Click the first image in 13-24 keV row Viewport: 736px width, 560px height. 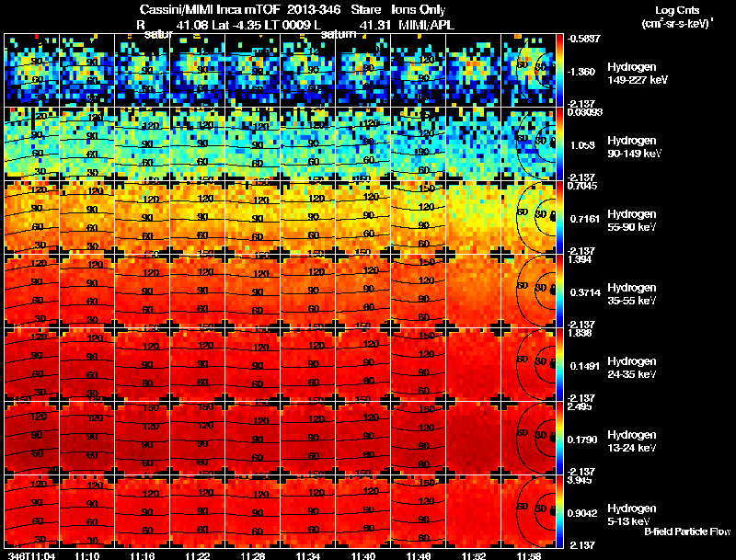point(31,438)
